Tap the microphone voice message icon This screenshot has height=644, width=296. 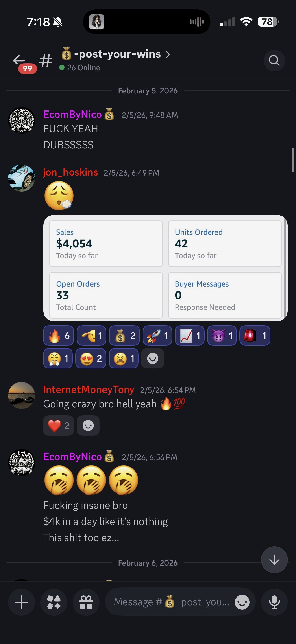(x=274, y=602)
